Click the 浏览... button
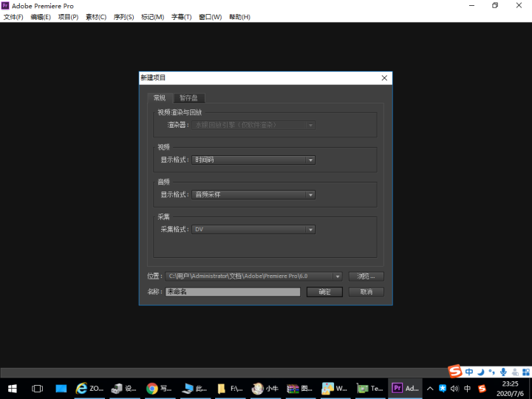Screen dimensions: 532x399 pyautogui.click(x=366, y=276)
